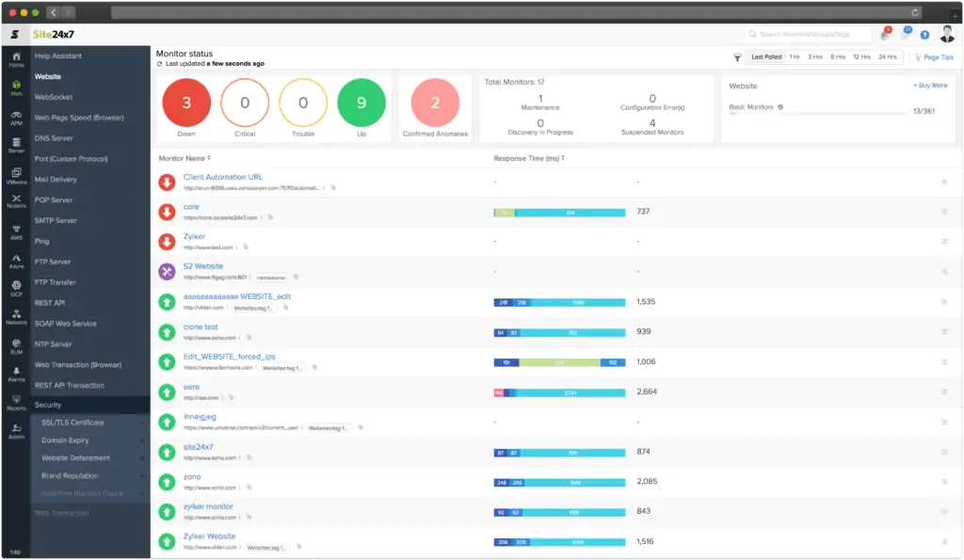The width and height of the screenshot is (964, 560).
Task: Open row menu for eere monitor
Action: coord(944,392)
